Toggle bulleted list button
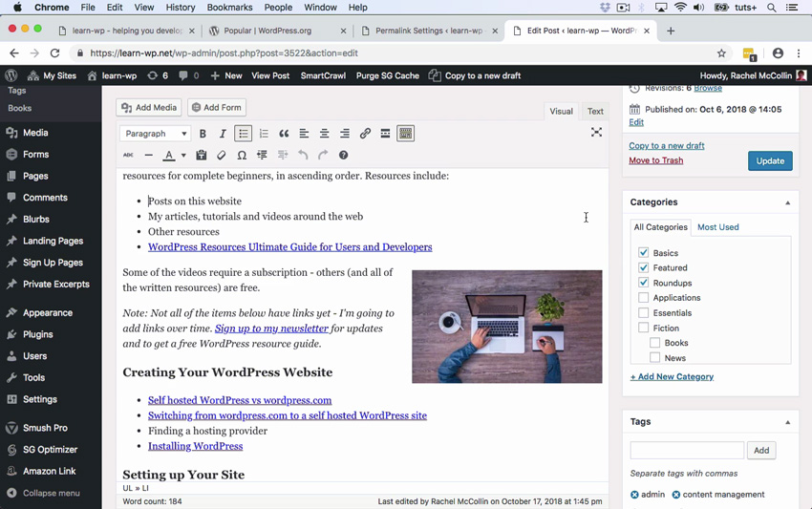Image resolution: width=812 pixels, height=509 pixels. click(x=243, y=134)
